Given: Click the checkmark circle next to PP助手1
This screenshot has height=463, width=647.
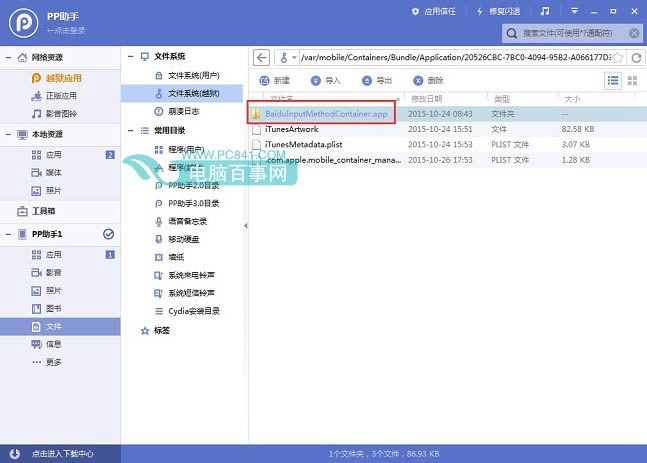Looking at the screenshot, I should pos(109,234).
